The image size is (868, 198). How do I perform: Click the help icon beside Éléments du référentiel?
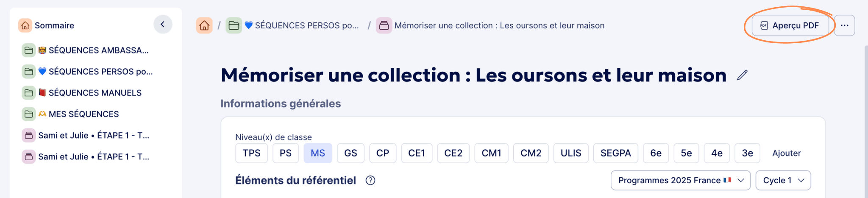pyautogui.click(x=370, y=181)
